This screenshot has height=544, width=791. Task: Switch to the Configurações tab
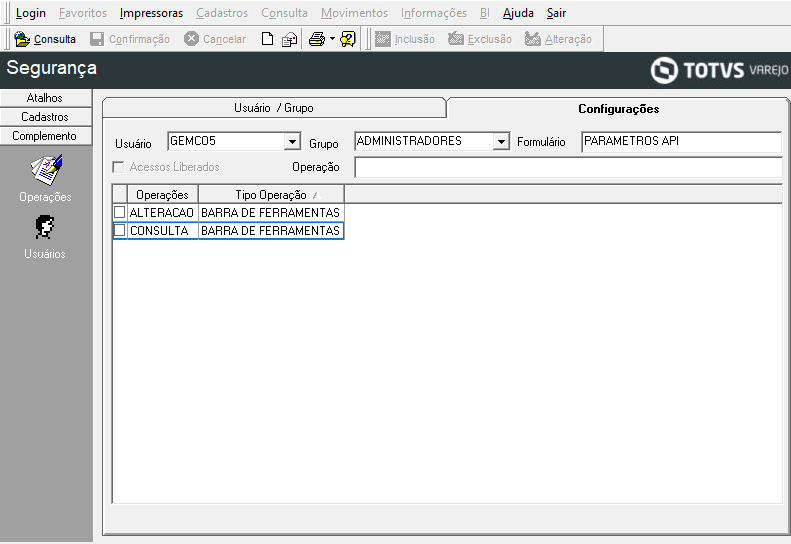pos(618,108)
